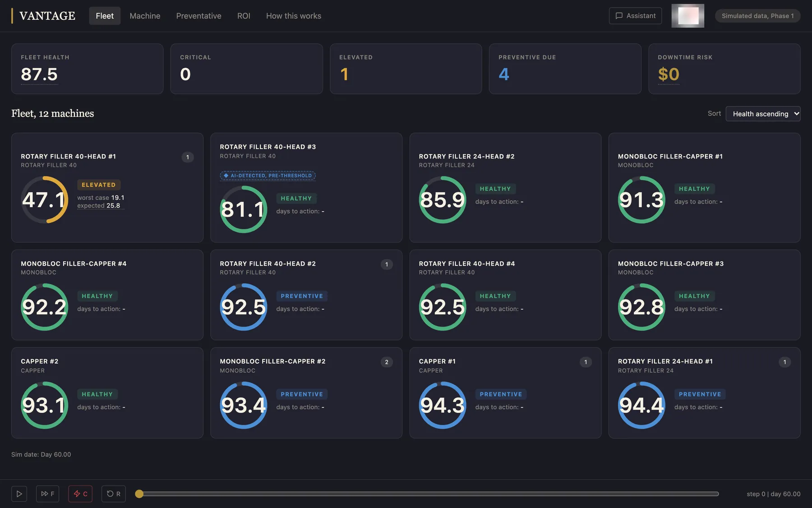
Task: Click the 93.1 health ring on Capper #2
Action: click(44, 405)
